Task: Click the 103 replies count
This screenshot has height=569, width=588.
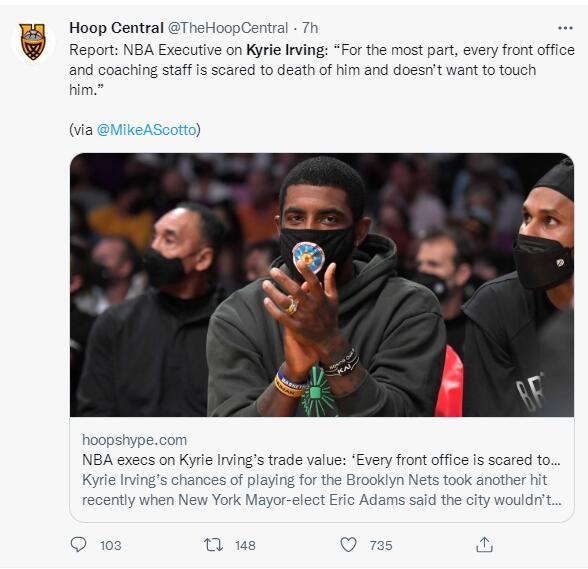Action: 111,545
